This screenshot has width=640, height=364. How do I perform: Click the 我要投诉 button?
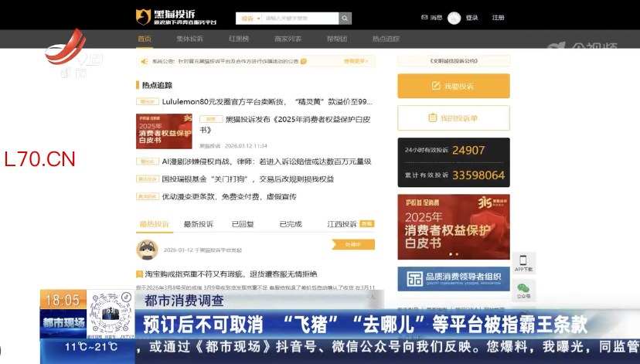point(454,86)
